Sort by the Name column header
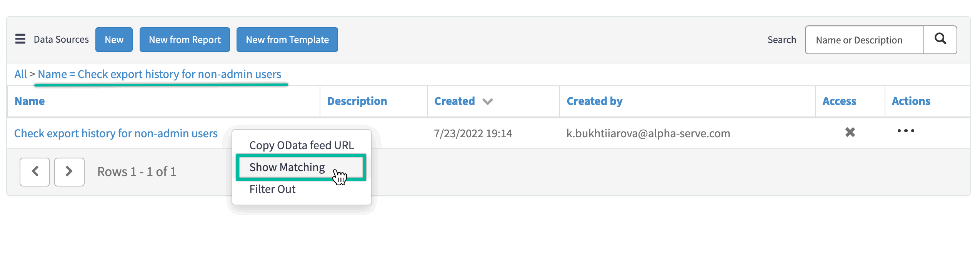 coord(30,101)
